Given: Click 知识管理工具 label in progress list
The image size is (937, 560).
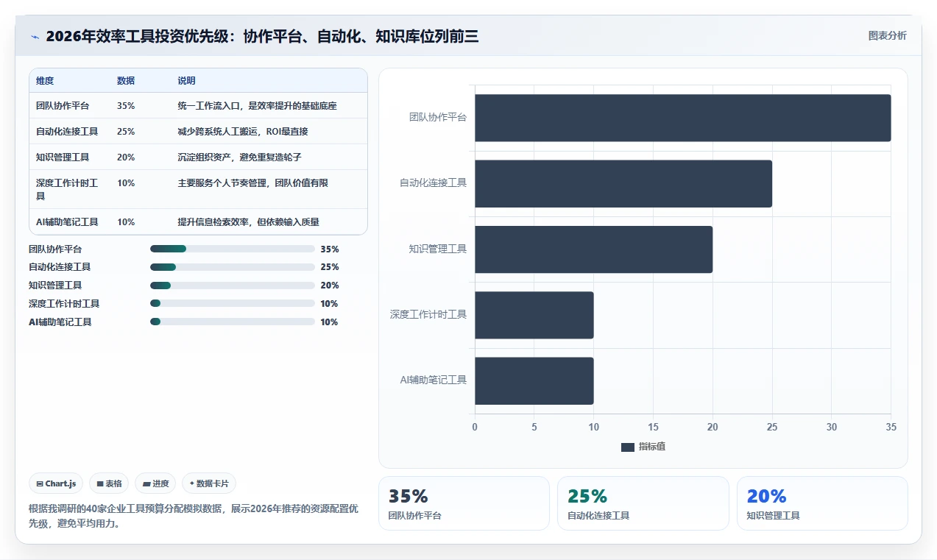Looking at the screenshot, I should click(x=55, y=286).
